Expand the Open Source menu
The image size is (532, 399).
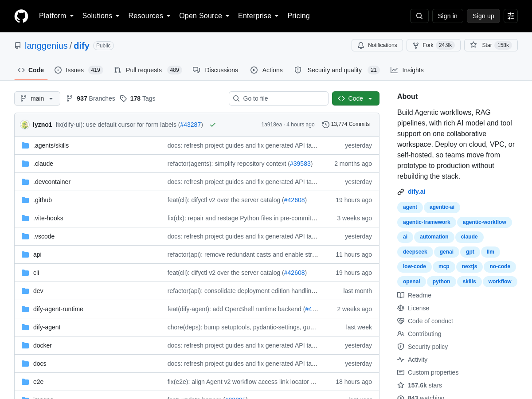pos(204,16)
